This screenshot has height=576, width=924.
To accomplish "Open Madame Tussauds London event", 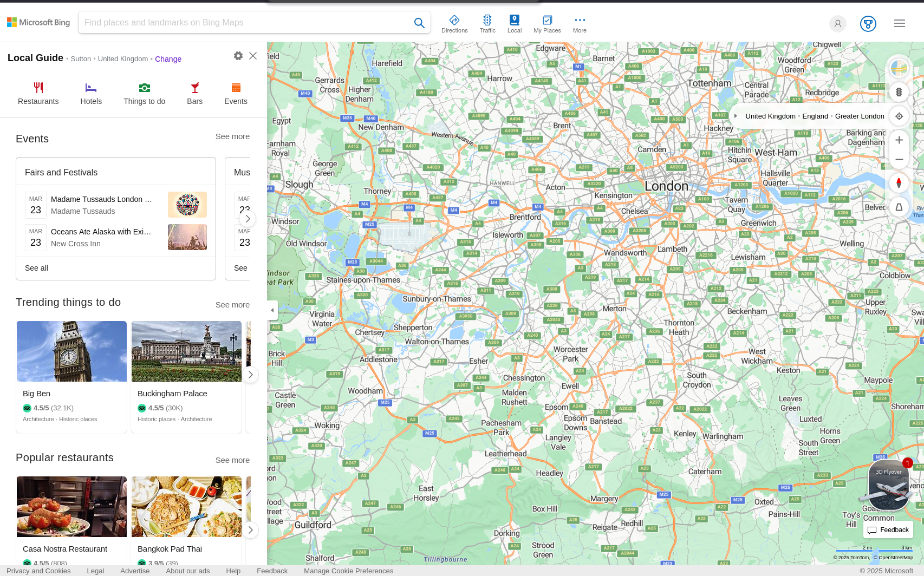I will click(101, 199).
